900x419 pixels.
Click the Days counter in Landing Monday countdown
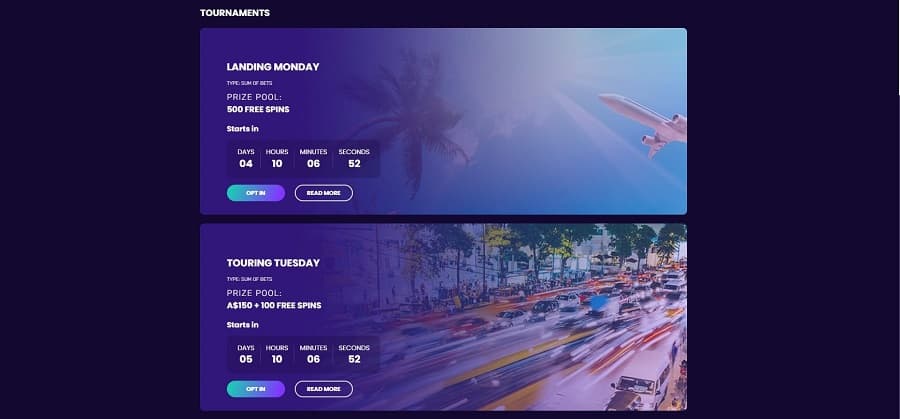[x=246, y=158]
